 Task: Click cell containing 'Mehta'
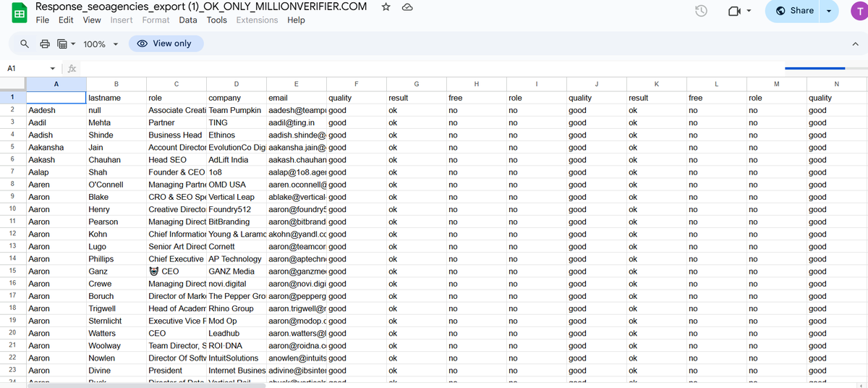click(x=116, y=122)
